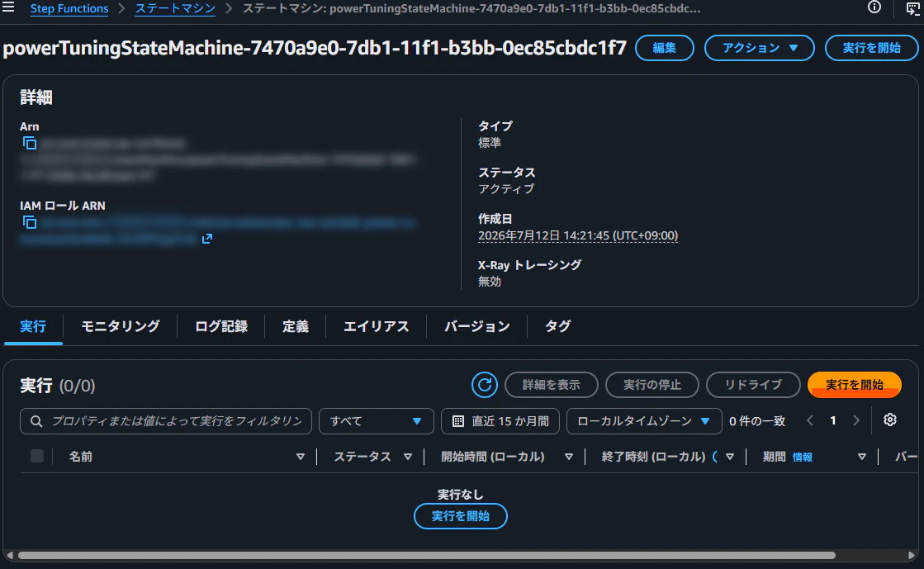Open the Step Functions breadcrumb link

69,8
